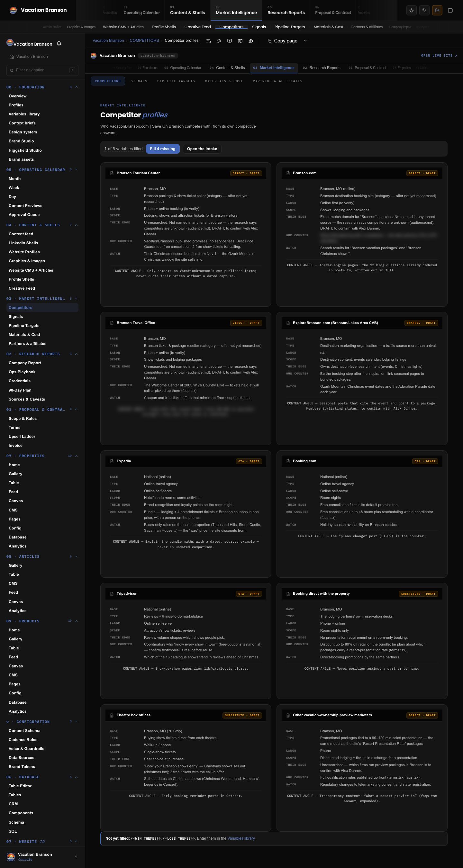Viewport: 463px width, 868px height.
Task: Open Approval Queue in sidebar
Action: [x=24, y=215]
